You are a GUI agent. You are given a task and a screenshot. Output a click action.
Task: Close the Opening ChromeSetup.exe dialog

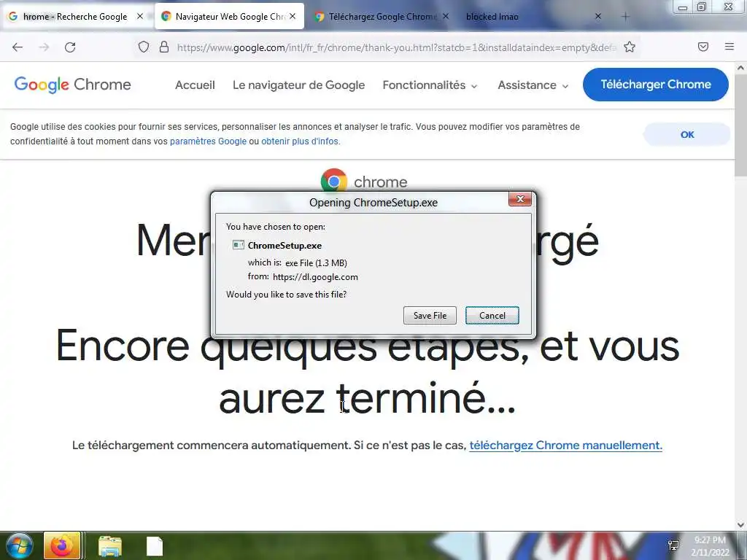[519, 199]
